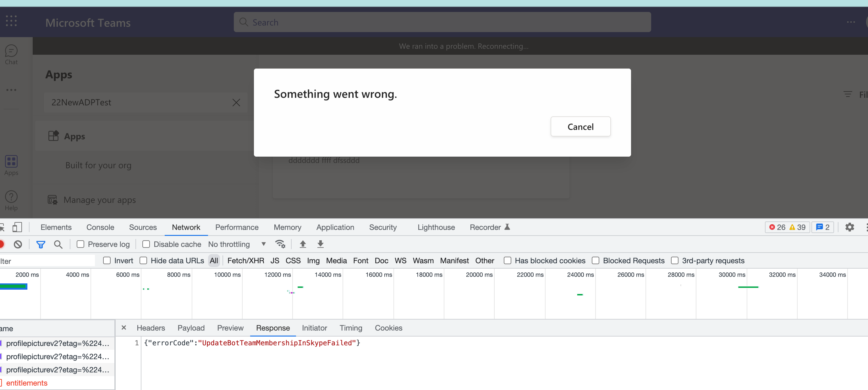This screenshot has height=390, width=868.
Task: Clear the network log
Action: 18,244
